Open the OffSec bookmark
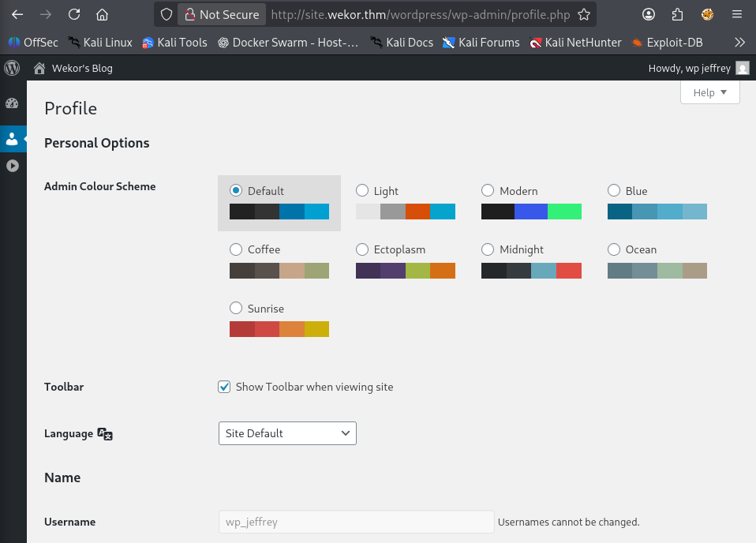Screen dimensions: 756x543 pyautogui.click(x=33, y=43)
